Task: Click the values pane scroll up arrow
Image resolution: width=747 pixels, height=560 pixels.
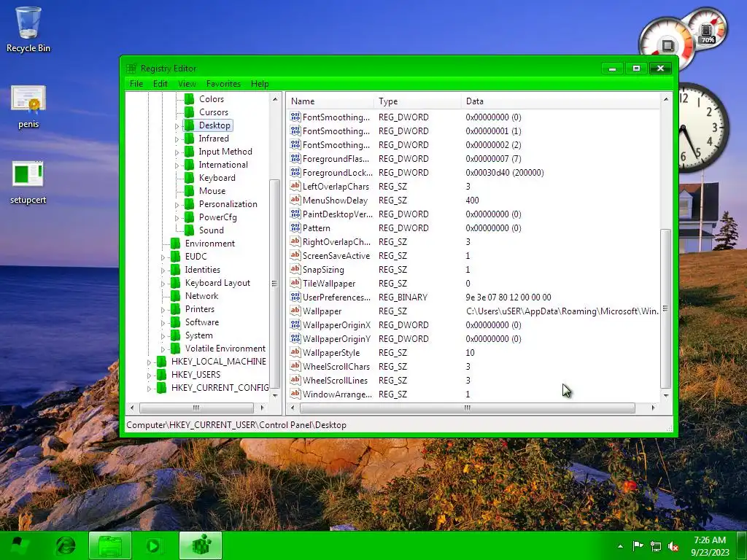Action: coord(666,99)
